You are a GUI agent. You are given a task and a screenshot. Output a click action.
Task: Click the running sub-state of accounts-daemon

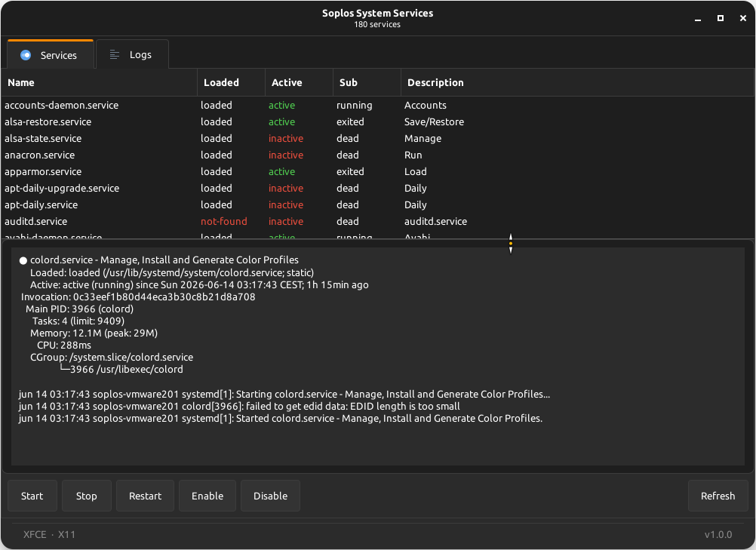tap(355, 105)
